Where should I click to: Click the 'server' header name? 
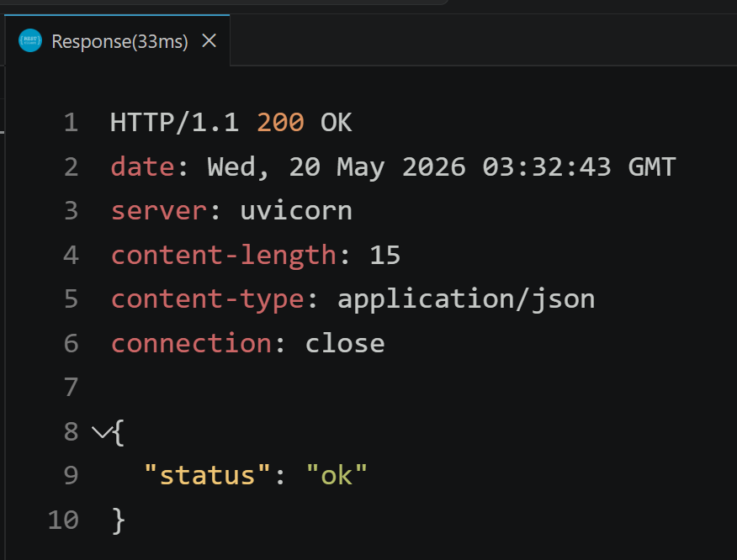pyautogui.click(x=159, y=211)
